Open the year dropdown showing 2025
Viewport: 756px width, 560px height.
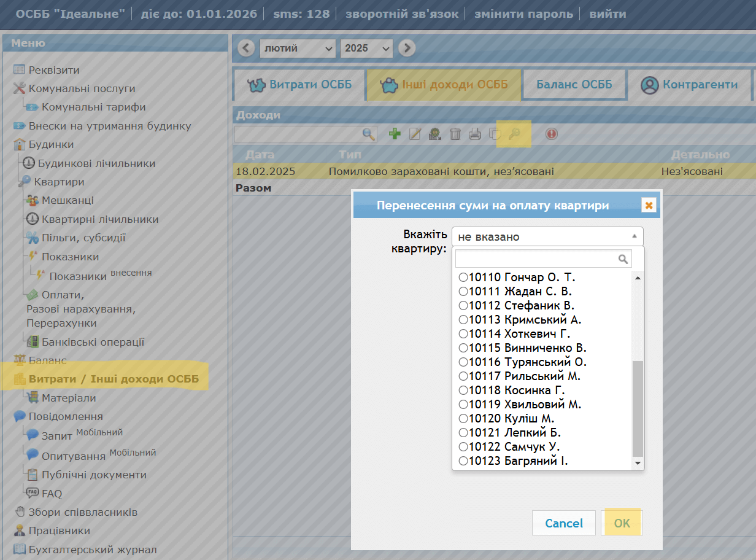pyautogui.click(x=366, y=48)
